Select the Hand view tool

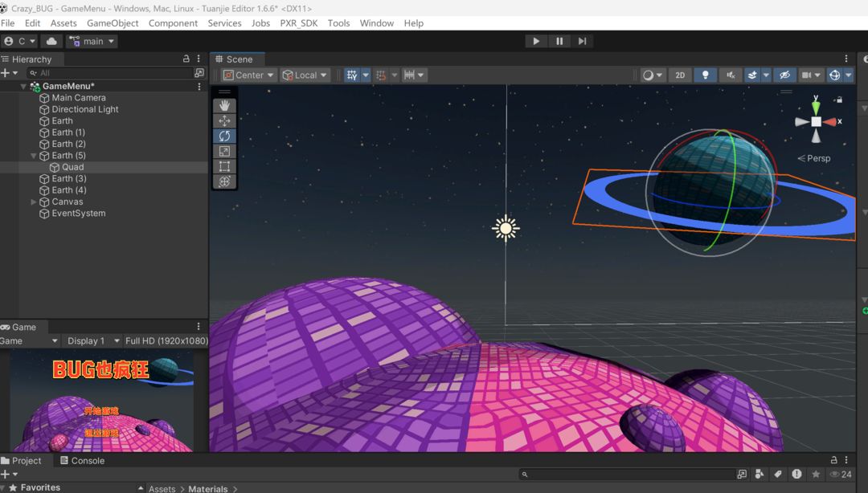[224, 105]
